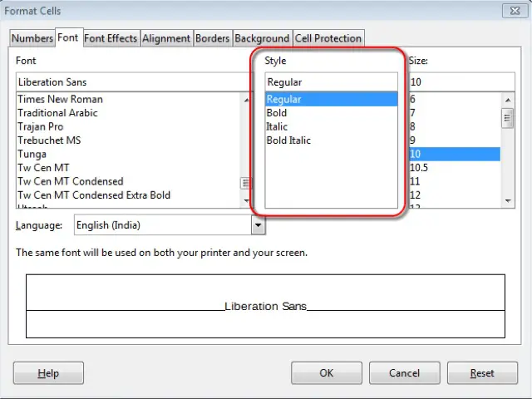The width and height of the screenshot is (532, 399).
Task: Click the Liberation Sans font name field
Action: [134, 81]
